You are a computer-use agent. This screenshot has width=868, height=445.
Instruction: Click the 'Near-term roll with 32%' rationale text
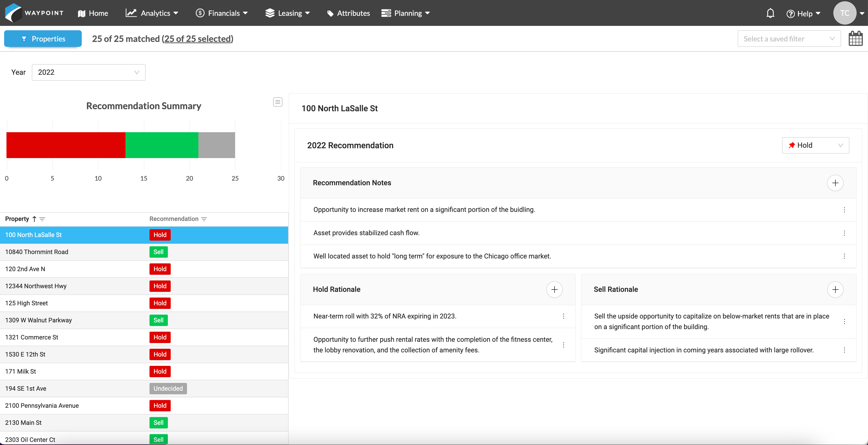pos(385,316)
